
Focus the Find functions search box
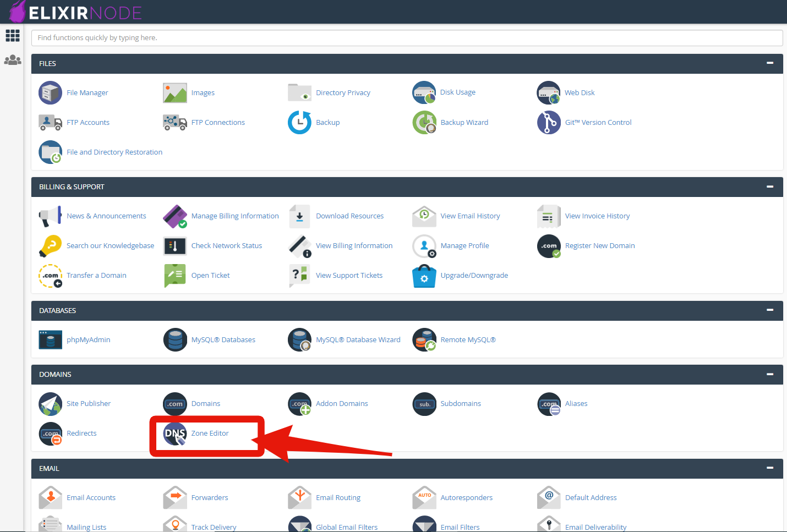pyautogui.click(x=407, y=38)
